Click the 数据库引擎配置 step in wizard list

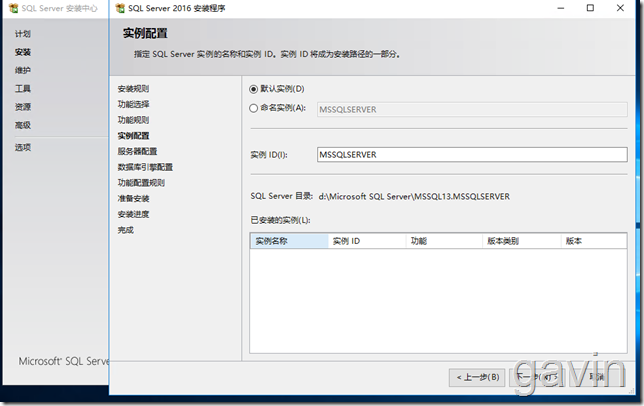145,167
